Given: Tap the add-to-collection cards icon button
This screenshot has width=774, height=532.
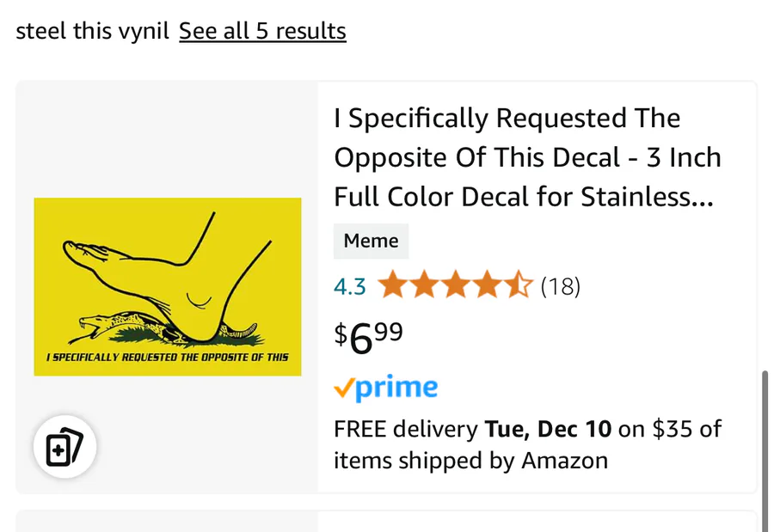Looking at the screenshot, I should tap(64, 448).
